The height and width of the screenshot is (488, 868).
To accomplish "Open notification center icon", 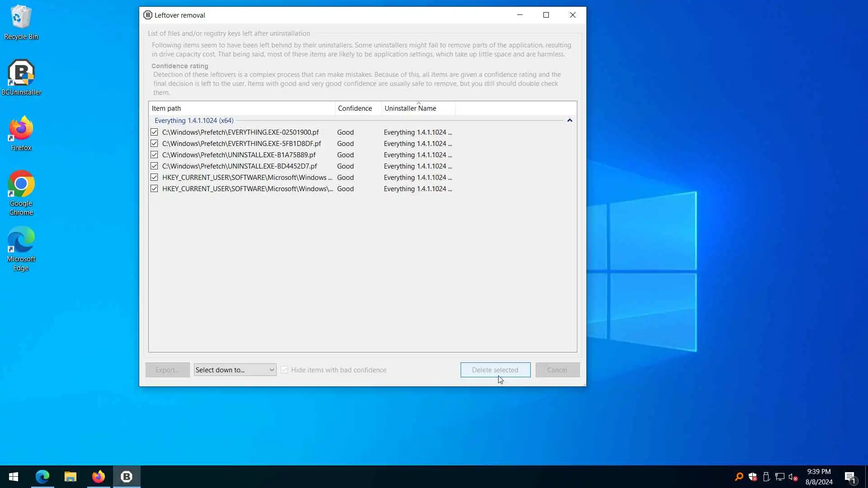I will 850,477.
